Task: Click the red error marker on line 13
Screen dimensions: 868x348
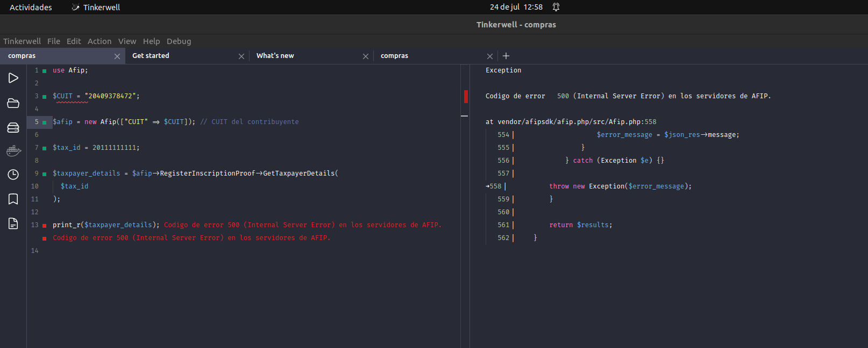Action: (44, 226)
